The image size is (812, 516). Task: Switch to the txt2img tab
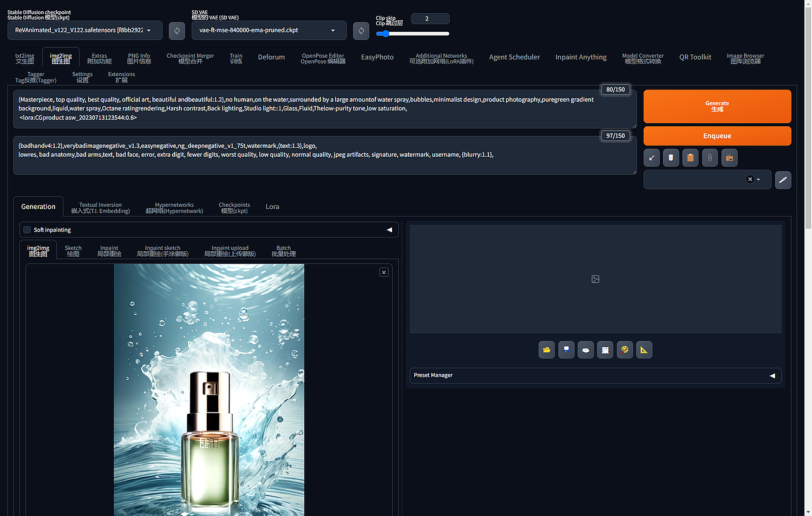(25, 58)
